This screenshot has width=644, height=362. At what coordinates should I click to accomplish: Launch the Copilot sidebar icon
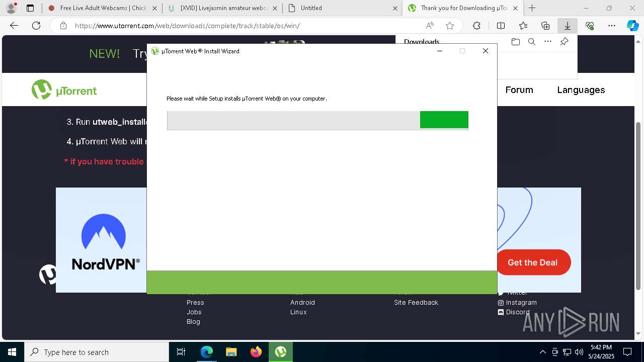point(633,26)
